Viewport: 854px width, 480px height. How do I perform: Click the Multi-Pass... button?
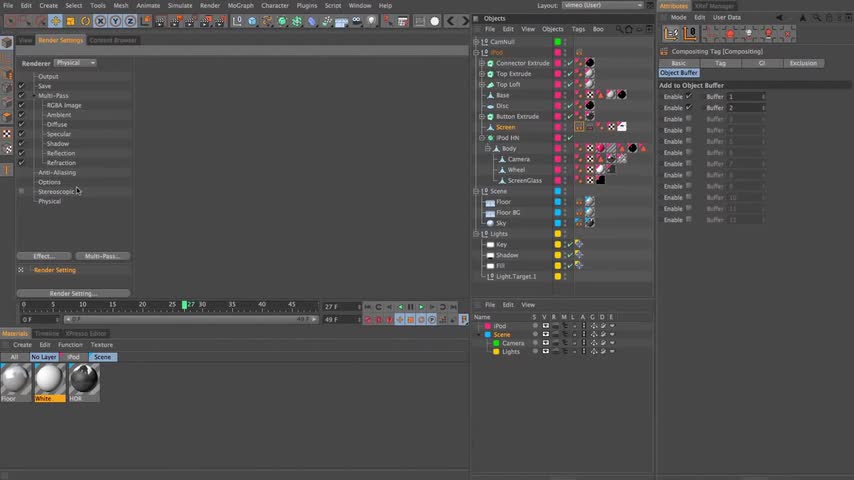point(102,256)
